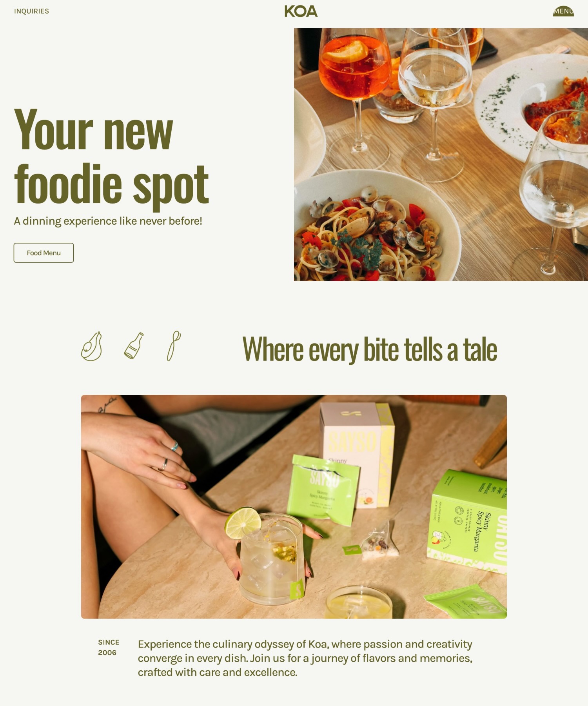The image size is (588, 706).
Task: Click the Food Menu button
Action: [x=44, y=253]
